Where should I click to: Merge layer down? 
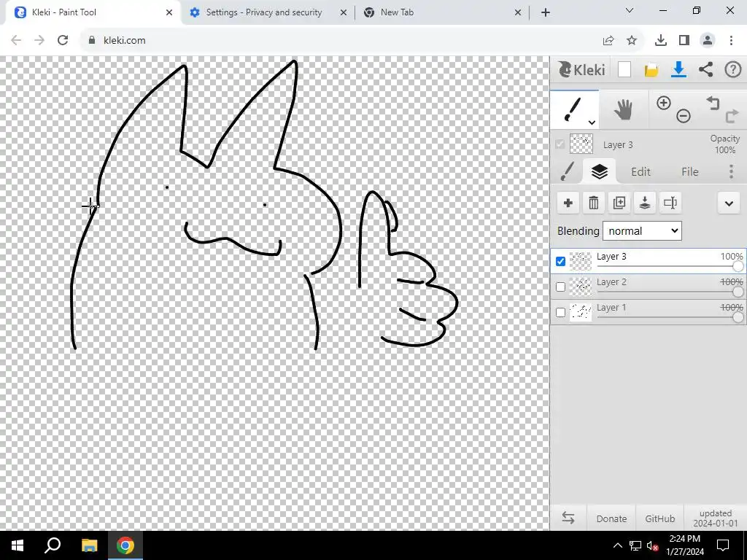(645, 203)
